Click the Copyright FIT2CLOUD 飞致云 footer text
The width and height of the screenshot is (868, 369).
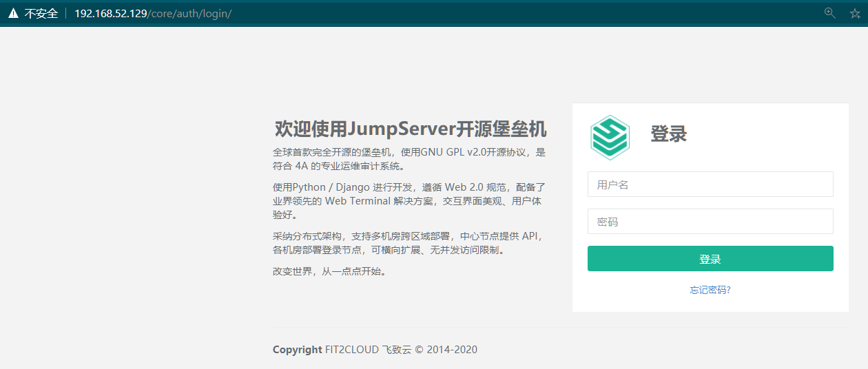(x=375, y=350)
